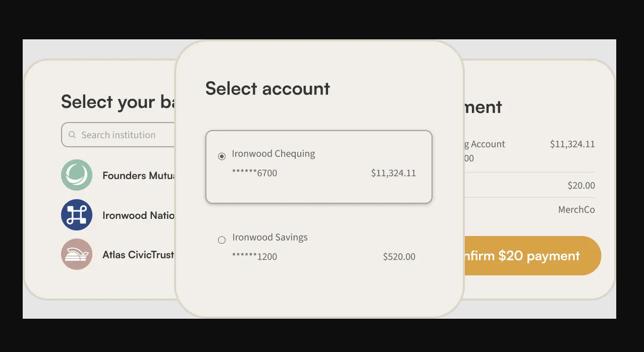Image resolution: width=644 pixels, height=352 pixels.
Task: Click the Ironwood Savings account label
Action: (x=270, y=238)
